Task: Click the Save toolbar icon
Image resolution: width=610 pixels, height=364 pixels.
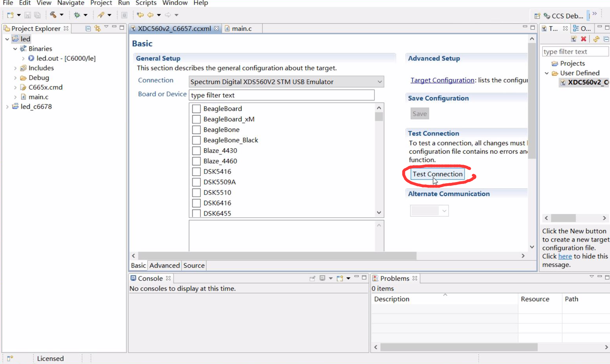Action: (28, 15)
